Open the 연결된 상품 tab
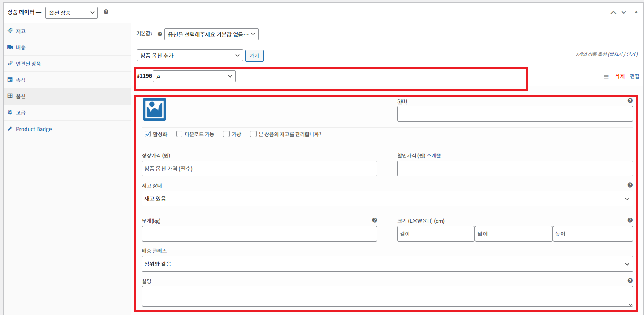The width and height of the screenshot is (644, 315). (x=67, y=64)
